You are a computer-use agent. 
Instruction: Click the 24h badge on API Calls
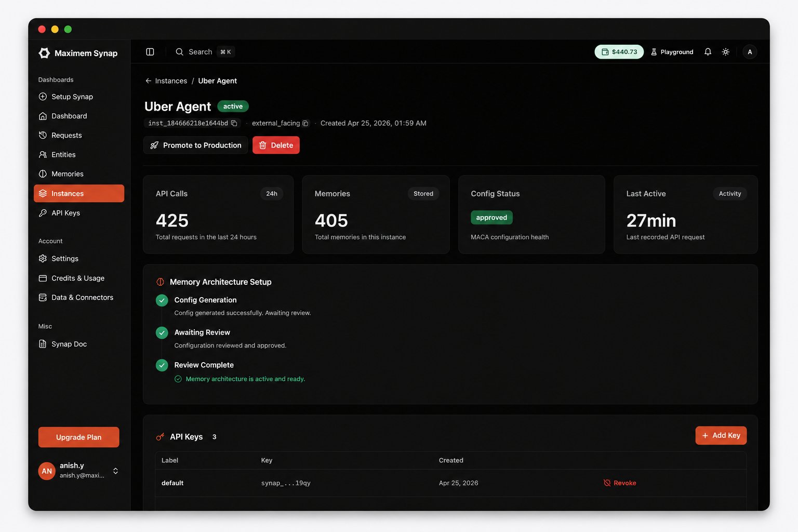coord(272,194)
